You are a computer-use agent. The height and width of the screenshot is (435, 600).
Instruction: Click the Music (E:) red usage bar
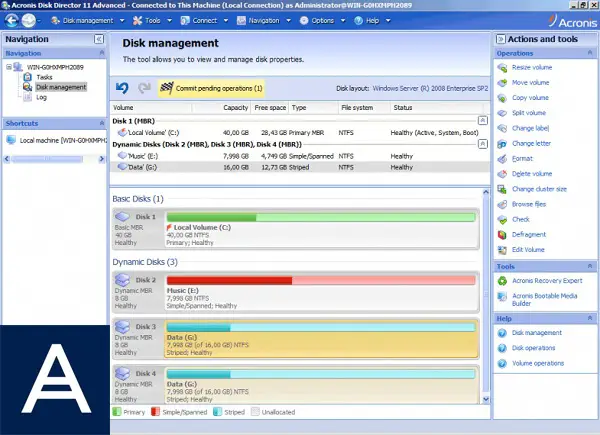click(321, 281)
